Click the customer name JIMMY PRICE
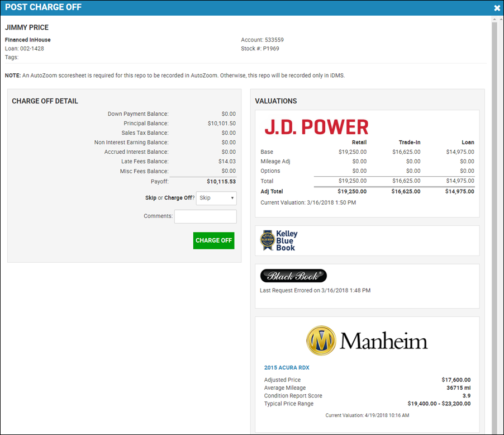Image resolution: width=504 pixels, height=435 pixels. click(27, 27)
